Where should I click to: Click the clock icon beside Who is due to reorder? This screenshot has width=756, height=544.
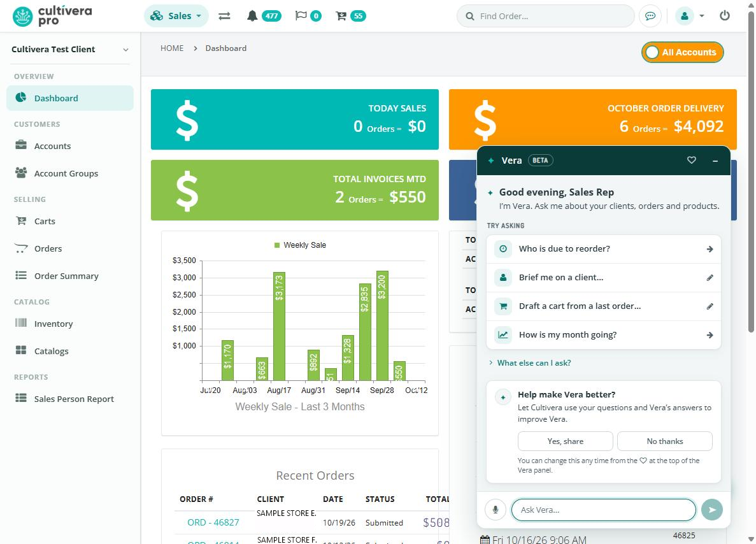(503, 249)
